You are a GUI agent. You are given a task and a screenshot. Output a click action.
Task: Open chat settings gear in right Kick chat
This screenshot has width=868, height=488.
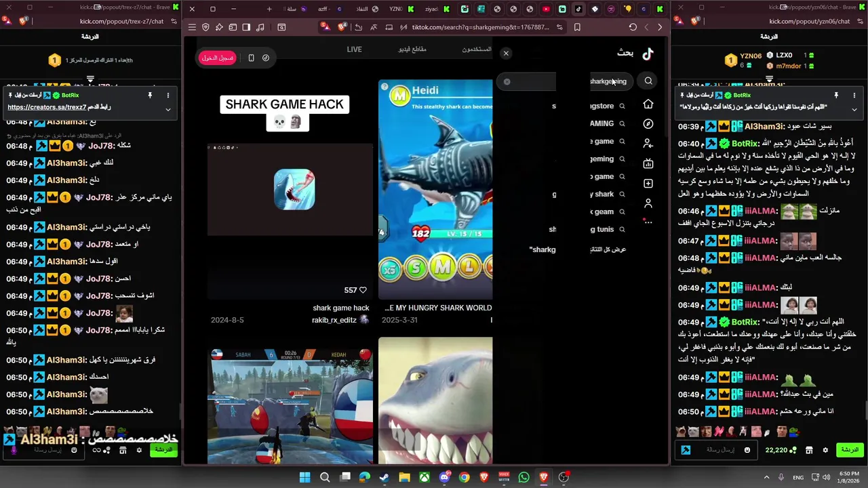coord(825,450)
